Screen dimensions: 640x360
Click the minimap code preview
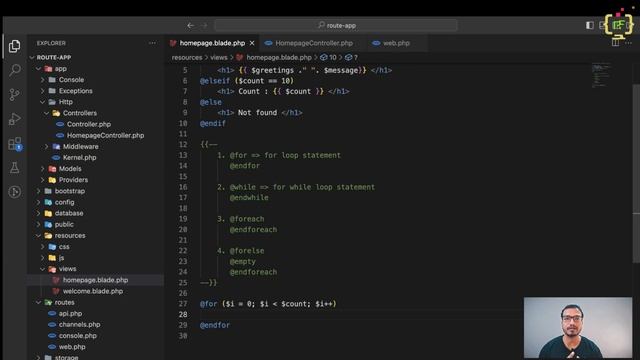coord(601,76)
